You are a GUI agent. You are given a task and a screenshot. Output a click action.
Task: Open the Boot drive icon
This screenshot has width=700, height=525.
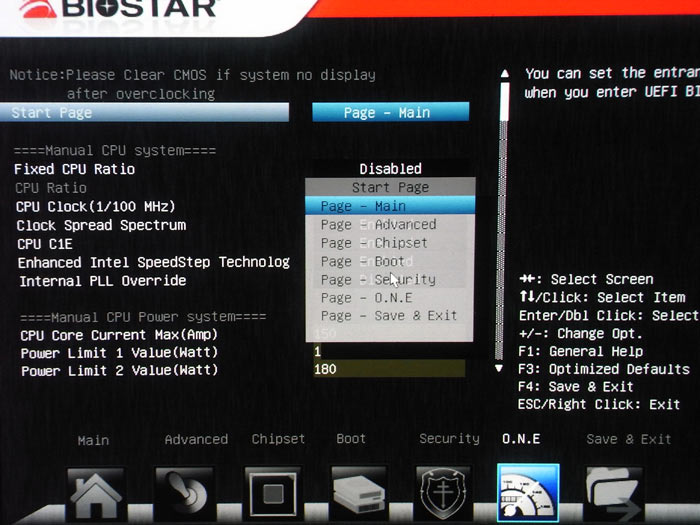point(358,495)
